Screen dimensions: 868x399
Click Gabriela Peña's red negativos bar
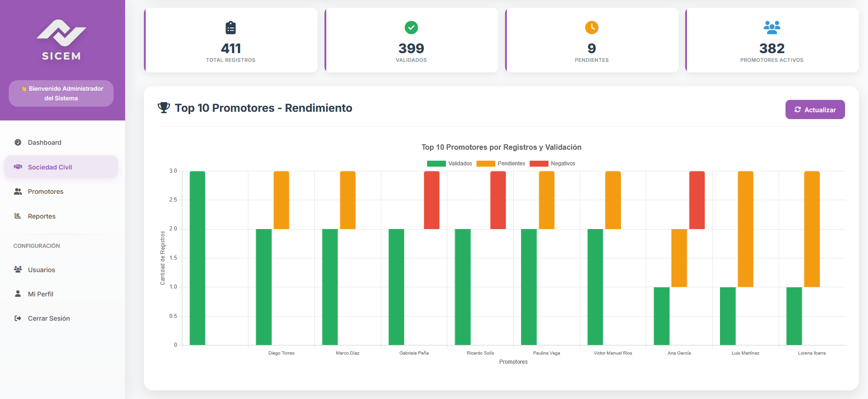coord(432,200)
